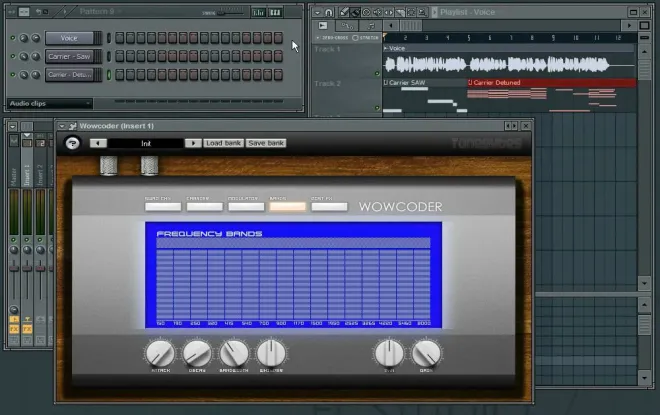The height and width of the screenshot is (415, 660).
Task: Click the Init preset name field in Wowcoder
Action: point(146,144)
